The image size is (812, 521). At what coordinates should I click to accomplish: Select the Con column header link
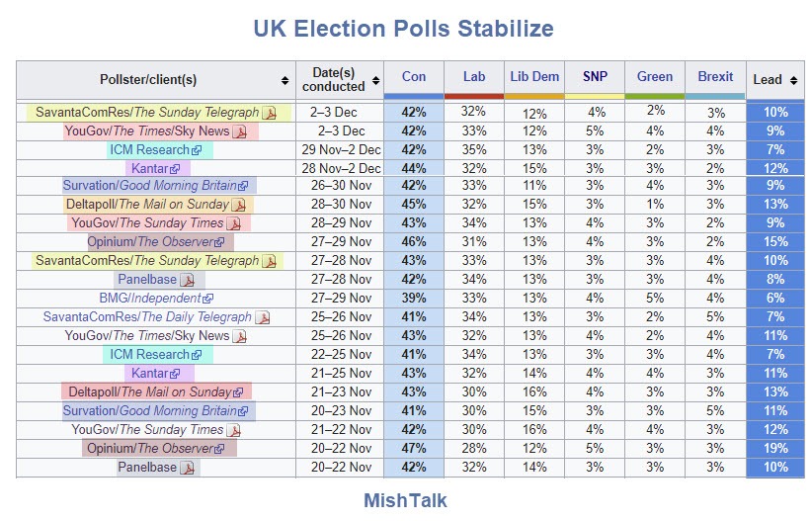pyautogui.click(x=414, y=76)
